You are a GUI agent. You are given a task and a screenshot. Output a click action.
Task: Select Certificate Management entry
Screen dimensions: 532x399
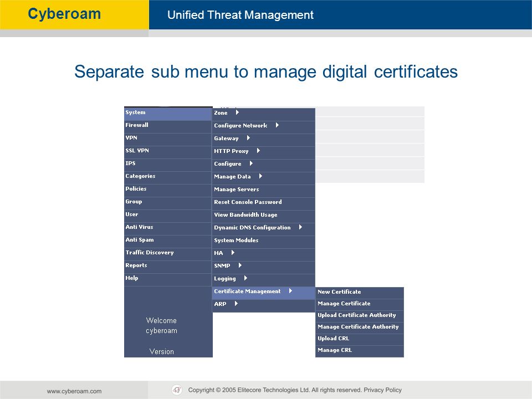click(x=264, y=291)
